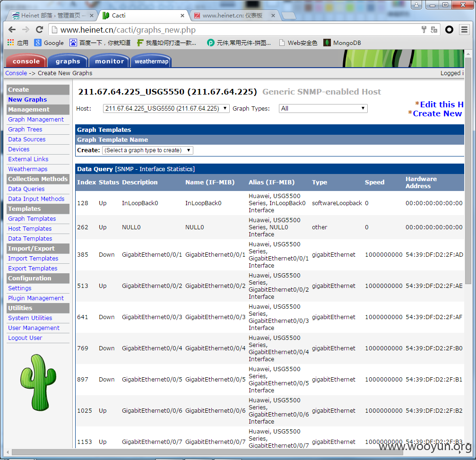The image size is (476, 460).
Task: Open the console tab
Action: tap(26, 61)
